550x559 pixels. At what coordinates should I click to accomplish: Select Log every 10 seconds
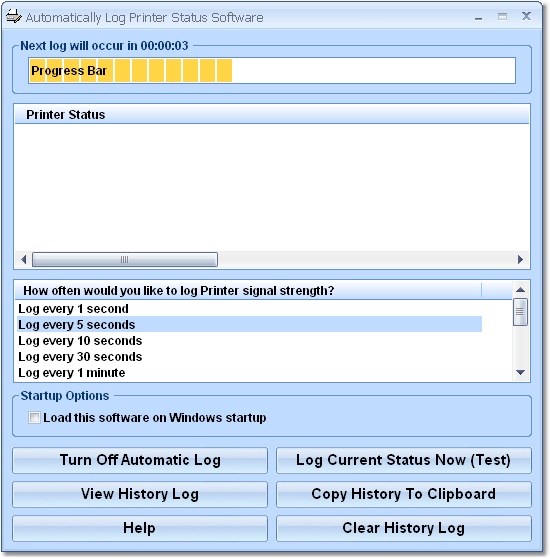click(x=249, y=340)
